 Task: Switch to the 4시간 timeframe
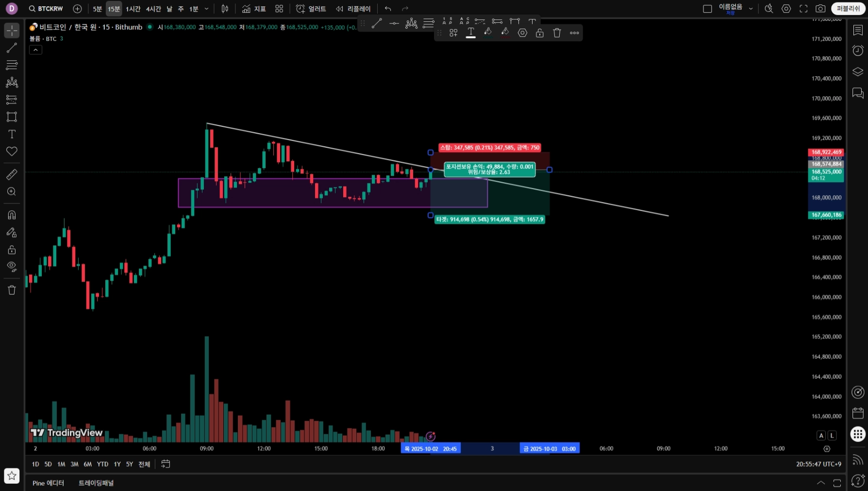click(153, 9)
